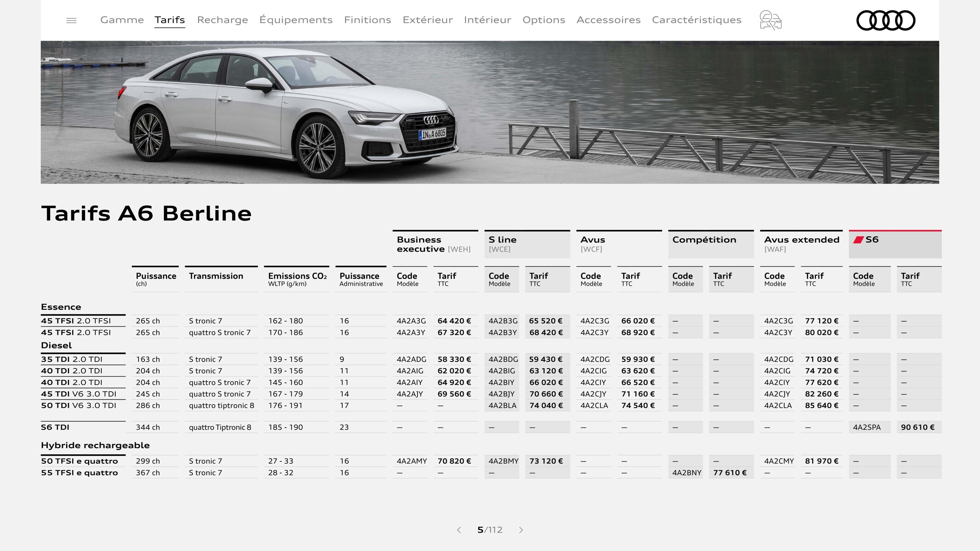Screen dimensions: 980x551
Task: Click the price 77 610 €
Action: tap(730, 473)
